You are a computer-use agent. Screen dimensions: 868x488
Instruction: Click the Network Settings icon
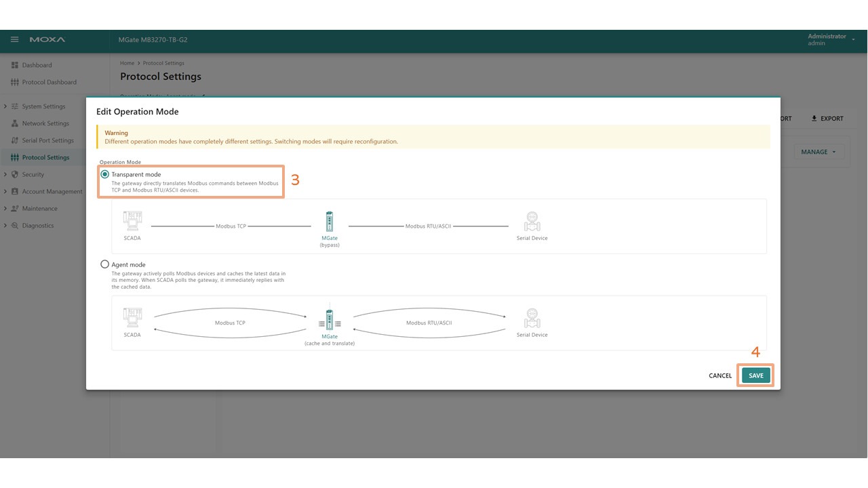(x=15, y=123)
